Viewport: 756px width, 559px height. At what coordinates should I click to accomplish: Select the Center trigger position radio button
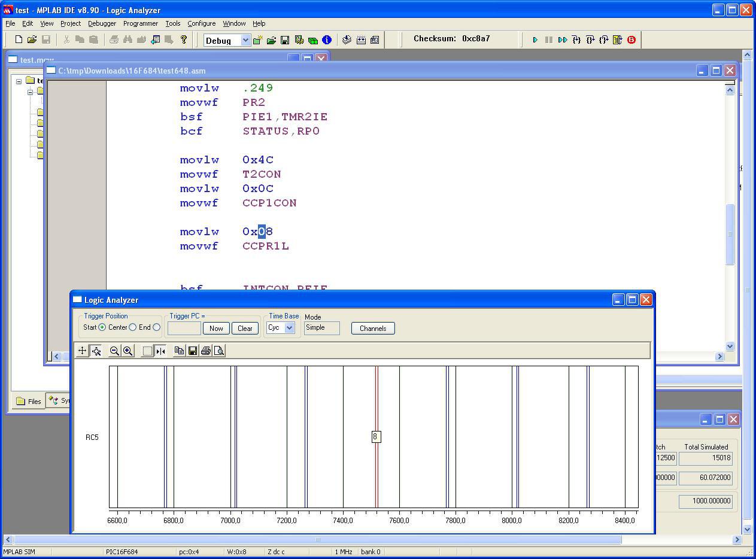pos(133,327)
